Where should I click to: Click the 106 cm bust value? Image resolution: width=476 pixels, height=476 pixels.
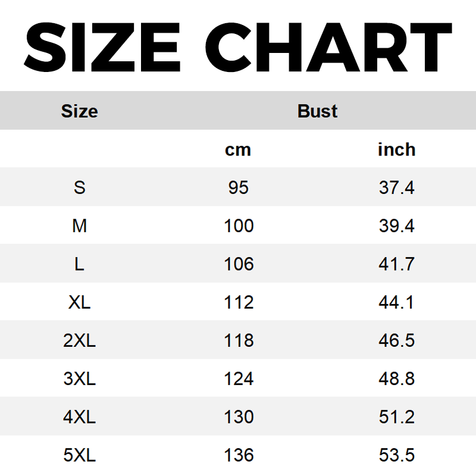[x=239, y=264]
